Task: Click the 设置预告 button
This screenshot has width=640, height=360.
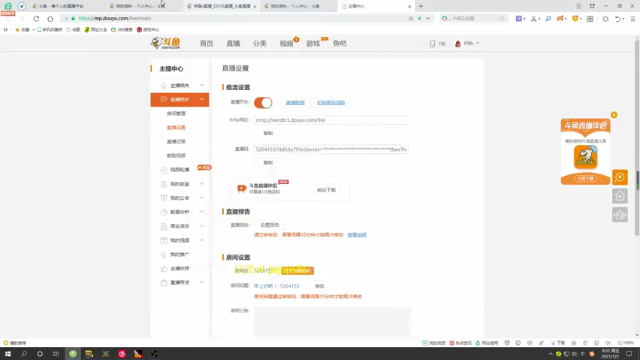Action: pyautogui.click(x=270, y=225)
